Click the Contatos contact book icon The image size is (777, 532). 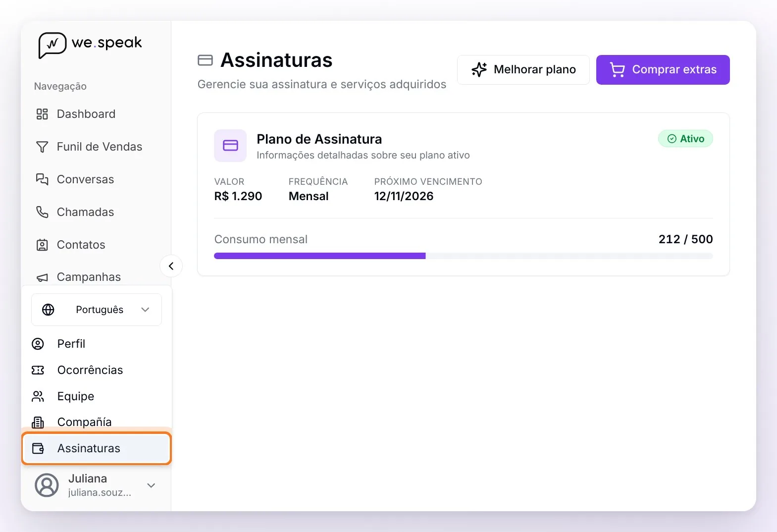click(x=42, y=245)
